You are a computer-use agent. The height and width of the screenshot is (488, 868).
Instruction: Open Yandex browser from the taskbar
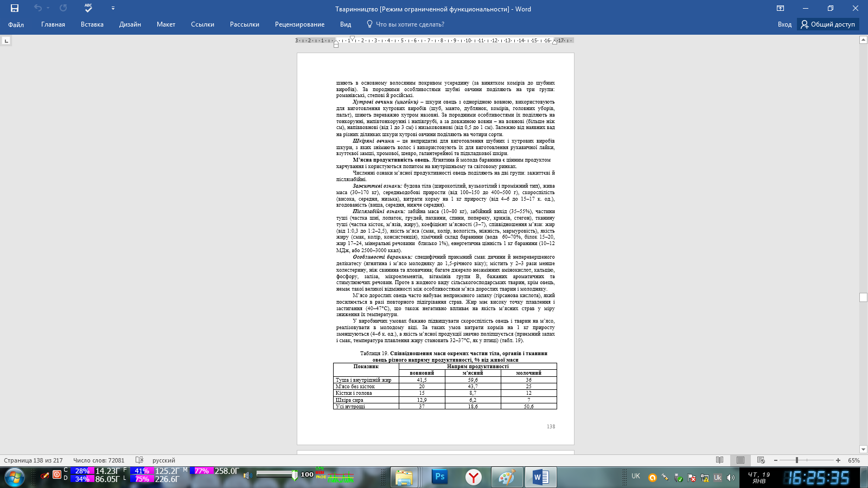pyautogui.click(x=474, y=477)
